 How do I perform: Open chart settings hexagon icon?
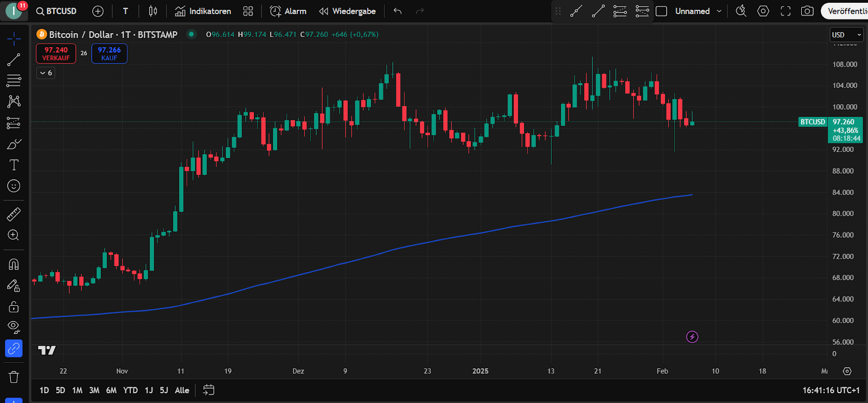[763, 11]
